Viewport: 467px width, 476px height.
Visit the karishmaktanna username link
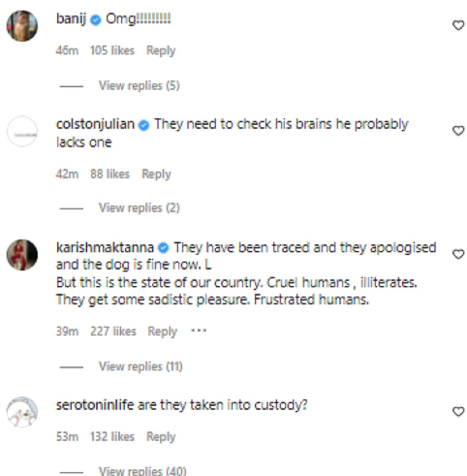coord(105,248)
